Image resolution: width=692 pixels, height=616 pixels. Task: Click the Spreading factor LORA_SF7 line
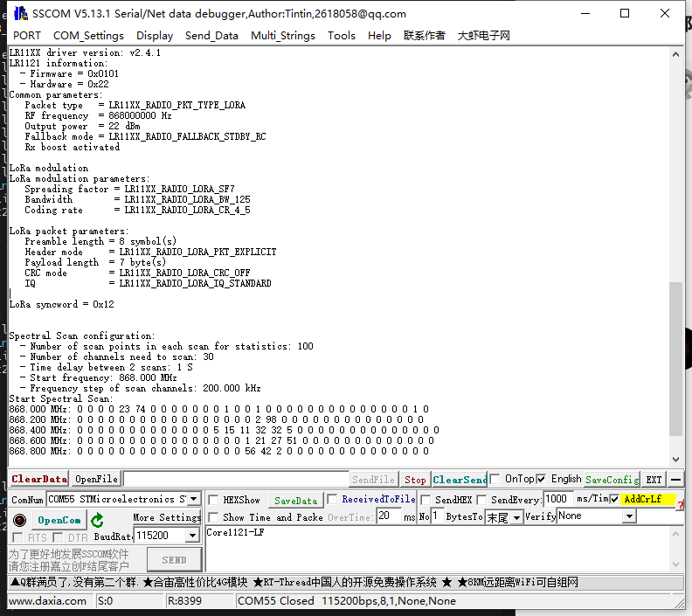click(129, 189)
